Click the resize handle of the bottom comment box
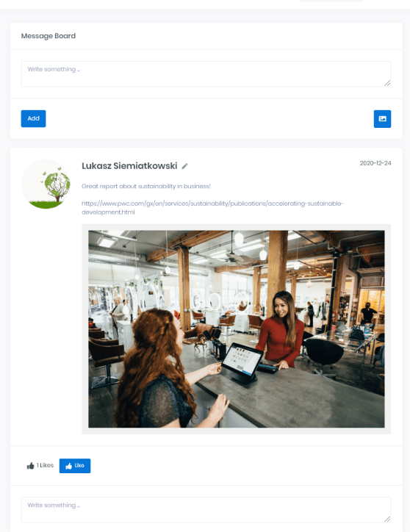The height and width of the screenshot is (532, 410). click(x=387, y=519)
